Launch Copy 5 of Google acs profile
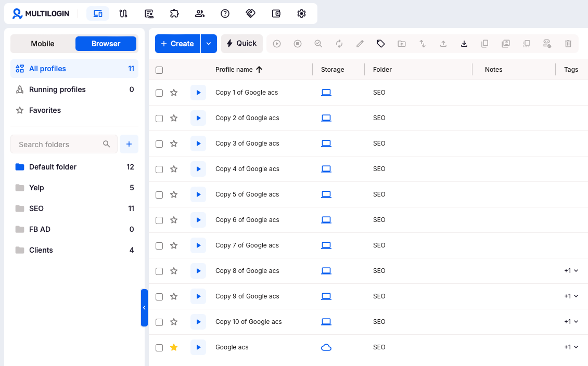The image size is (588, 366). (198, 194)
